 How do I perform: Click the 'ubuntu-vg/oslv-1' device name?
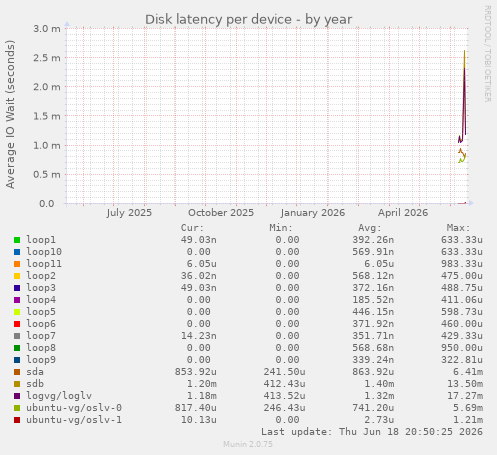[74, 420]
